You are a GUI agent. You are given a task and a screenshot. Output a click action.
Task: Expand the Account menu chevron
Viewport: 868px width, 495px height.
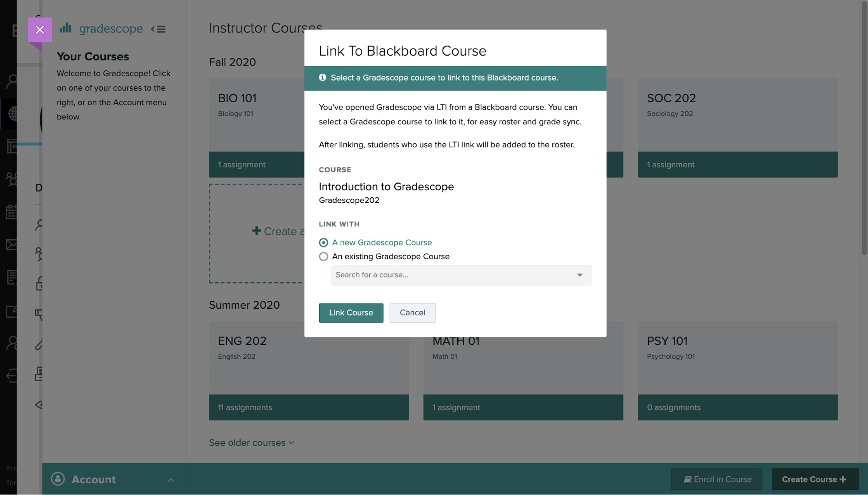(x=171, y=480)
